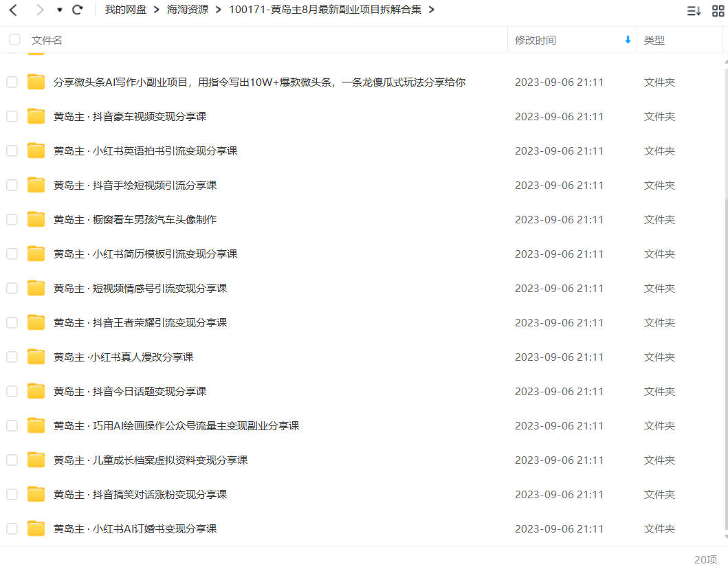Image resolution: width=728 pixels, height=569 pixels.
Task: Click folder icon of 小红书真人漫改分享课
Action: click(x=36, y=357)
